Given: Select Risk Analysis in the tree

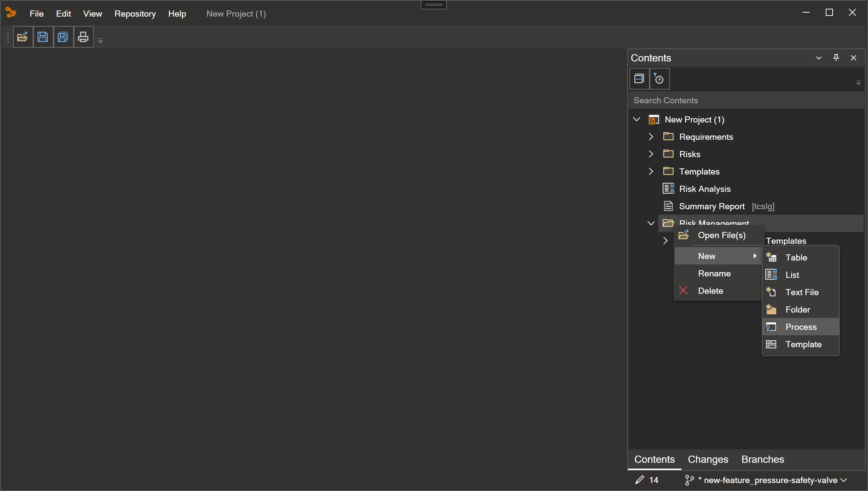Looking at the screenshot, I should point(705,189).
